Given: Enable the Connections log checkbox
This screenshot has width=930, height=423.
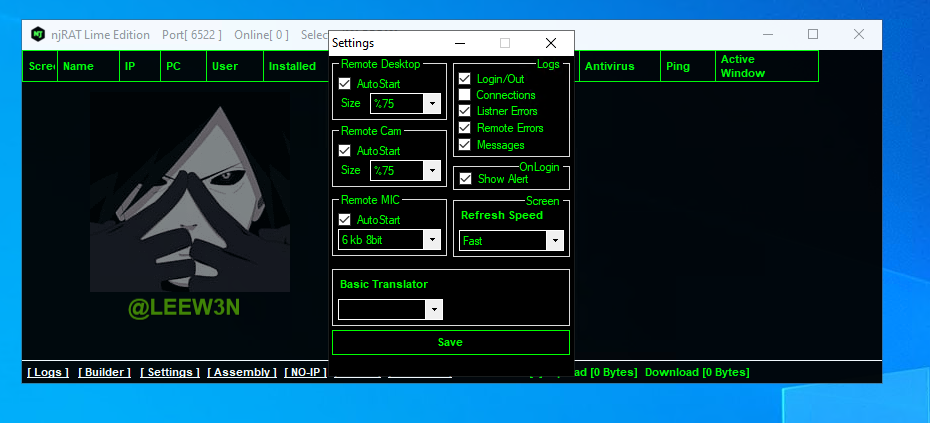Looking at the screenshot, I should tap(465, 95).
